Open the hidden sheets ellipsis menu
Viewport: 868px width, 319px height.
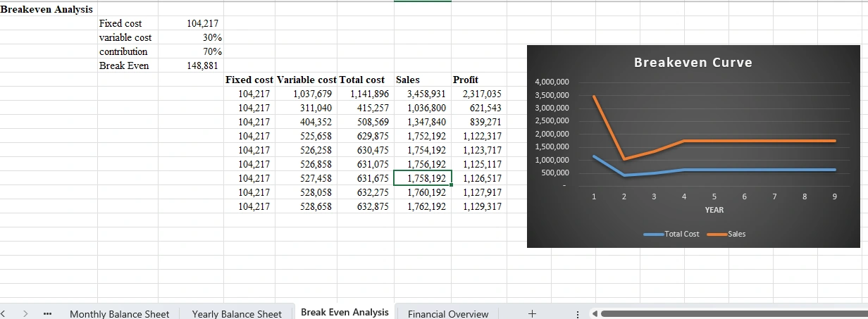pyautogui.click(x=48, y=313)
